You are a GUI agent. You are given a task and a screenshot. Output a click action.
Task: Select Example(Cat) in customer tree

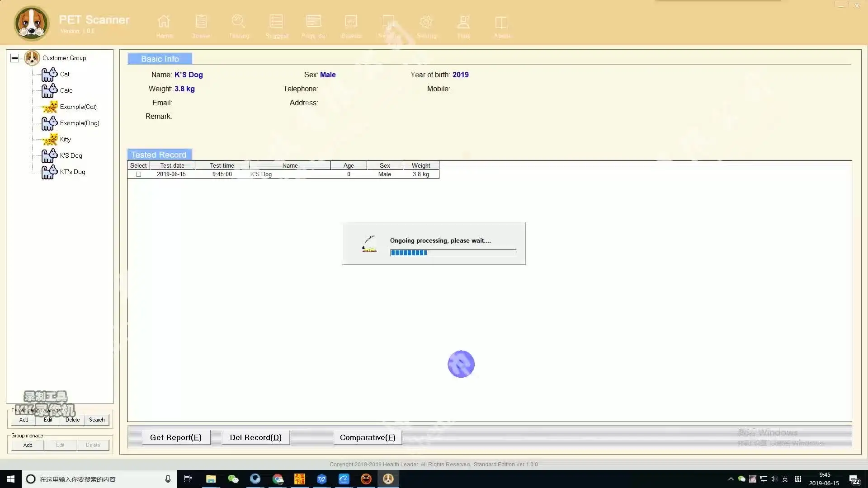[78, 107]
